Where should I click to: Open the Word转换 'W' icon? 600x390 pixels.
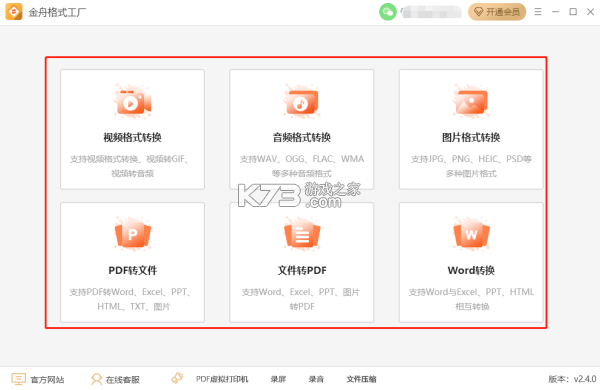pos(471,233)
